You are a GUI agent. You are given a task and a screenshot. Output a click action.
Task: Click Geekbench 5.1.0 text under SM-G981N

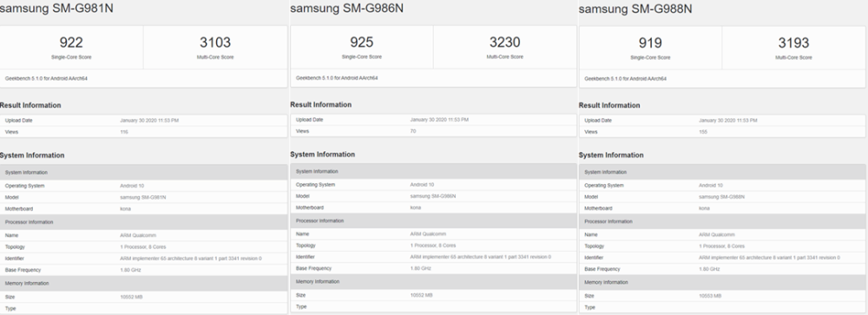point(47,79)
